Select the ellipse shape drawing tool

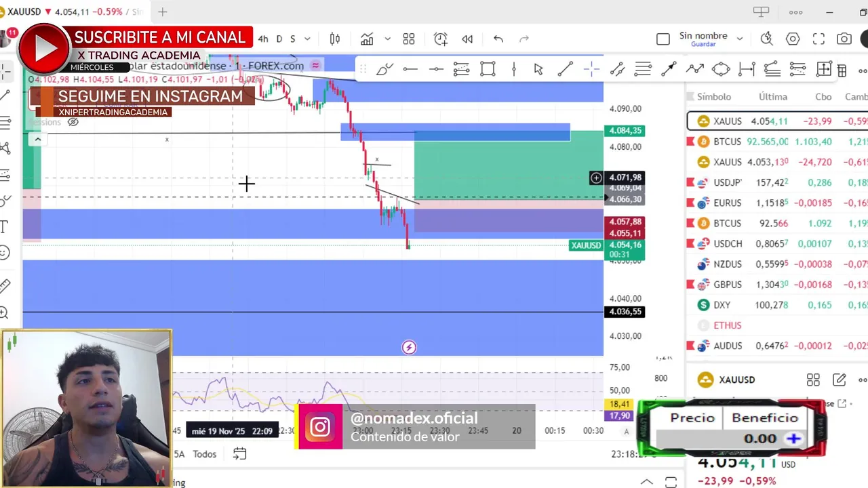pyautogui.click(x=721, y=69)
